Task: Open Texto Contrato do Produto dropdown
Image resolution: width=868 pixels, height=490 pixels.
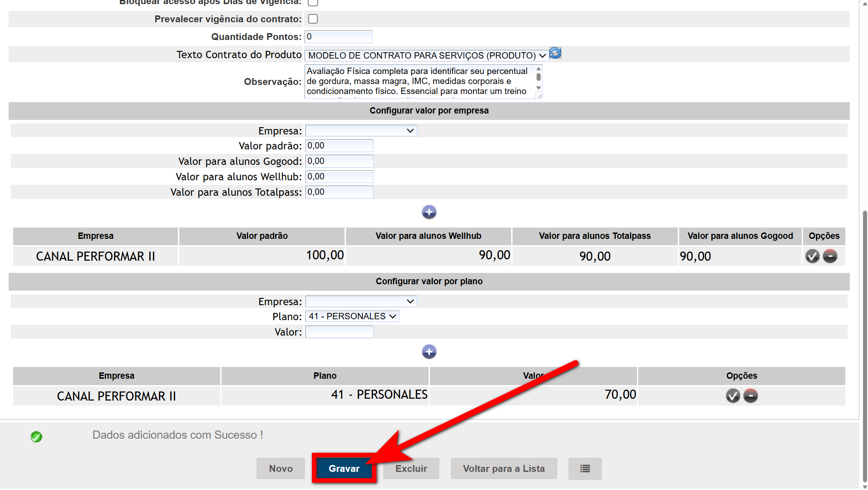Action: [426, 55]
